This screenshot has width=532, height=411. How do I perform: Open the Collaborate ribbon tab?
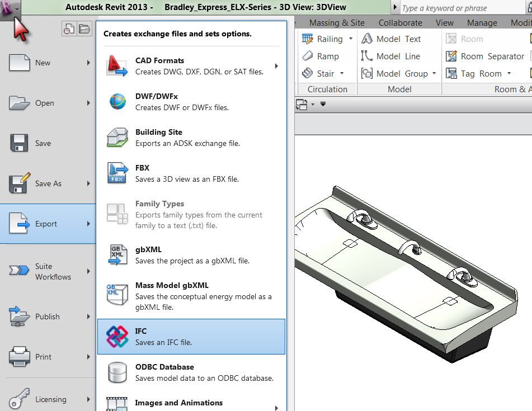point(401,23)
